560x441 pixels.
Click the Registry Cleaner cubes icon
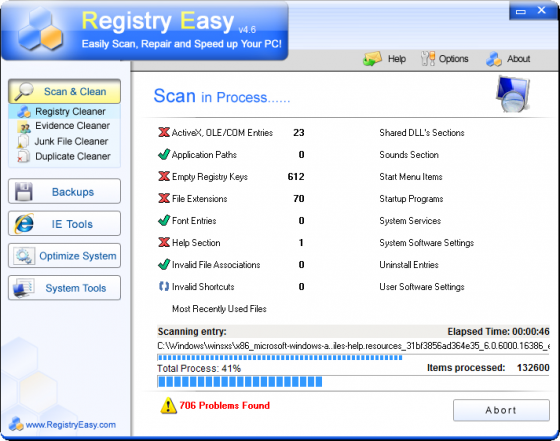pos(24,112)
